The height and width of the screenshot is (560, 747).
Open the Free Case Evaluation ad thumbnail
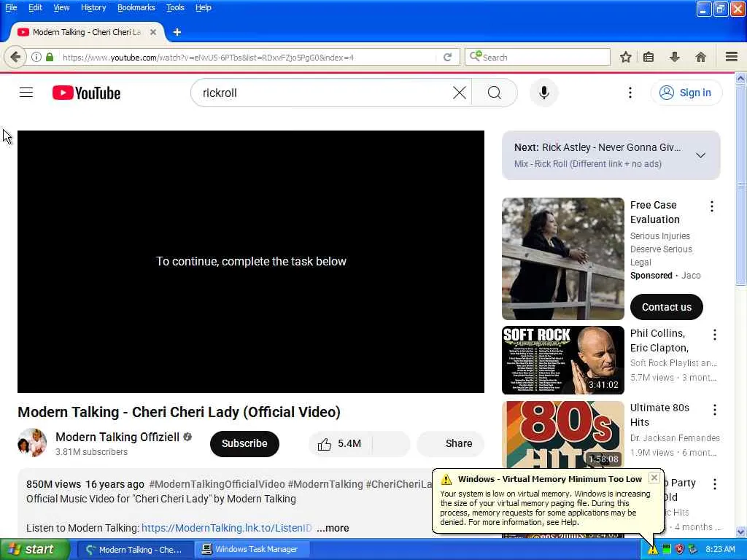(x=562, y=259)
